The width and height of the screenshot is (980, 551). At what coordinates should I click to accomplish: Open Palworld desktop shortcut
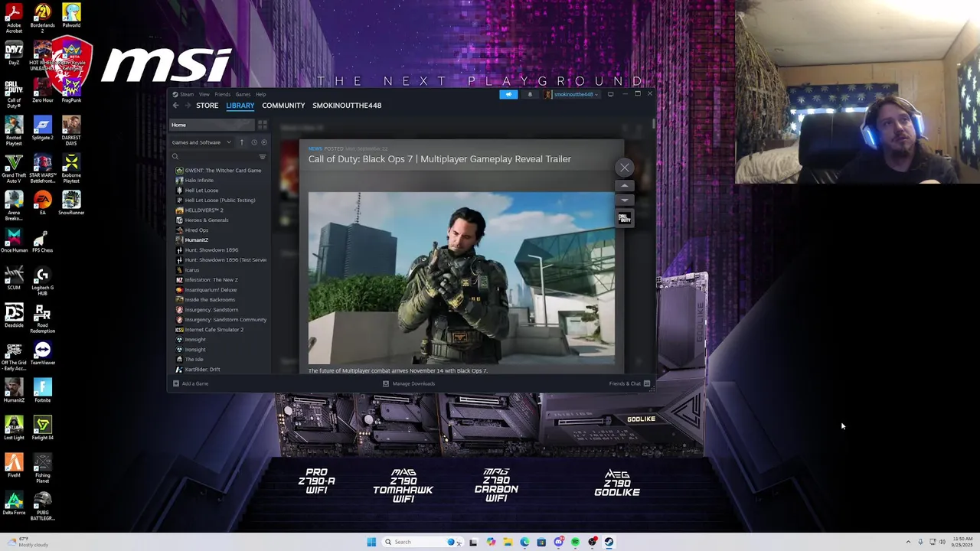pos(71,17)
